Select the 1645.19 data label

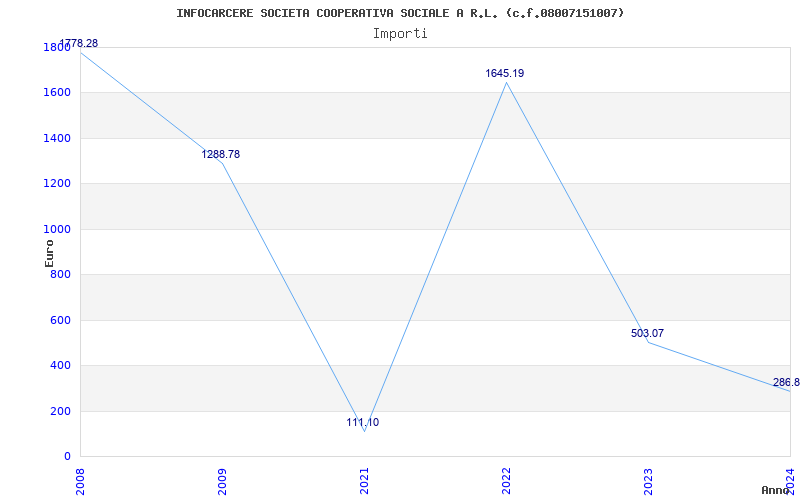(x=505, y=73)
